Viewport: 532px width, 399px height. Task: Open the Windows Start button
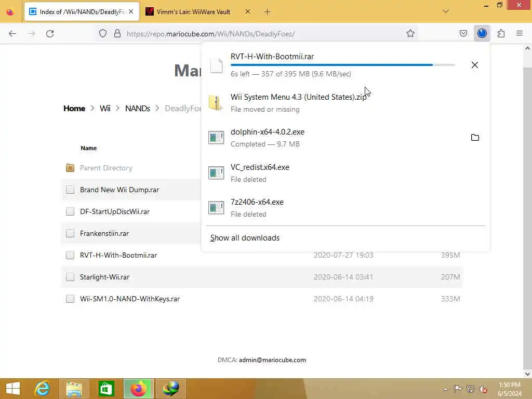[x=13, y=389]
